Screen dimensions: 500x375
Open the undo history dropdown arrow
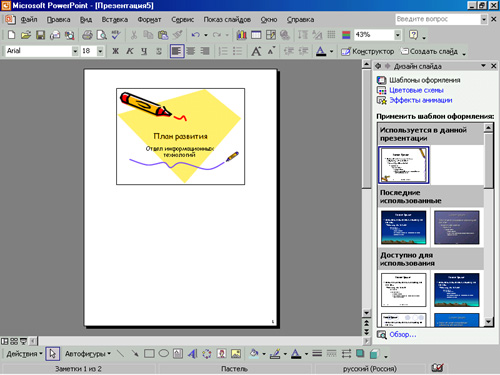point(206,35)
